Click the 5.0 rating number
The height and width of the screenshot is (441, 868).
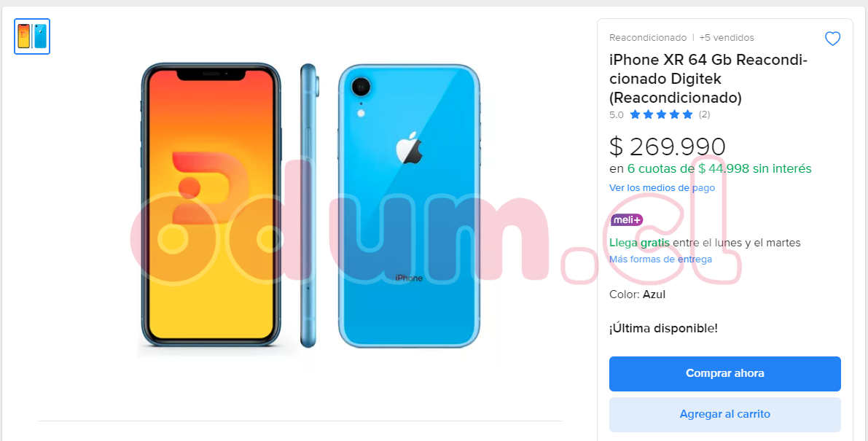point(616,115)
